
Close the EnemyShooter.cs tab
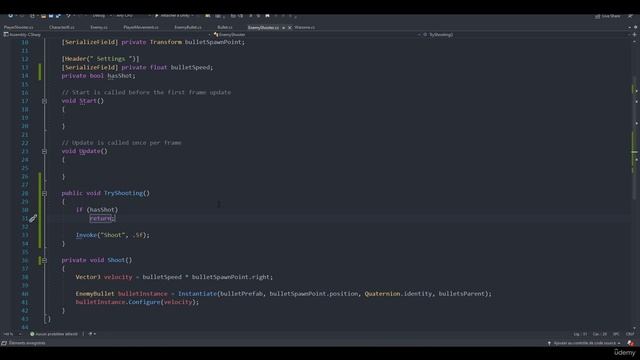tap(289, 27)
